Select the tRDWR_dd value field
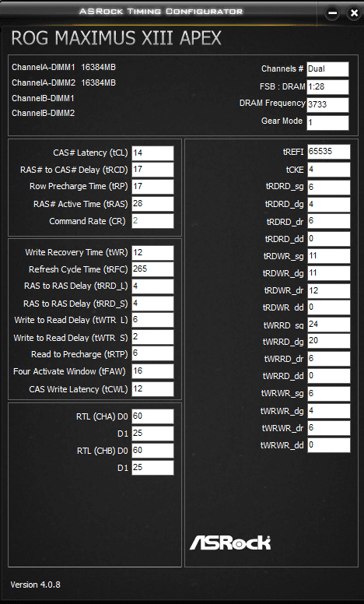This screenshot has height=604, width=364. [329, 307]
